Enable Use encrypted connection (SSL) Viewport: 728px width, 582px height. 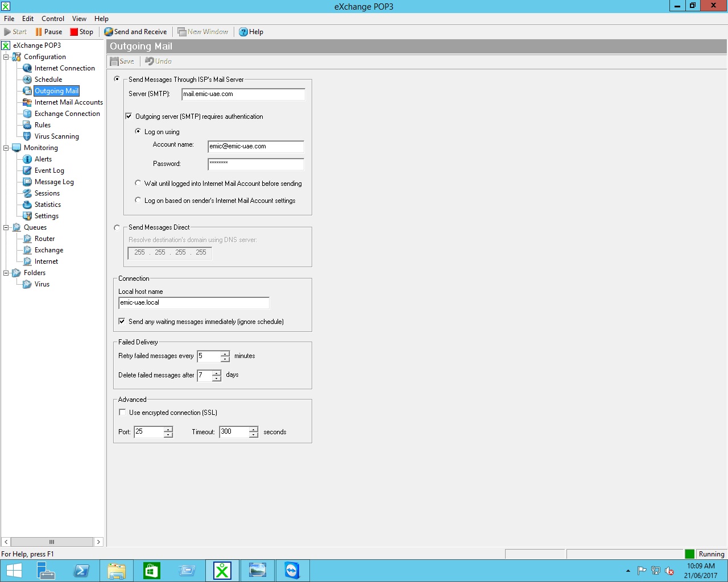point(122,413)
